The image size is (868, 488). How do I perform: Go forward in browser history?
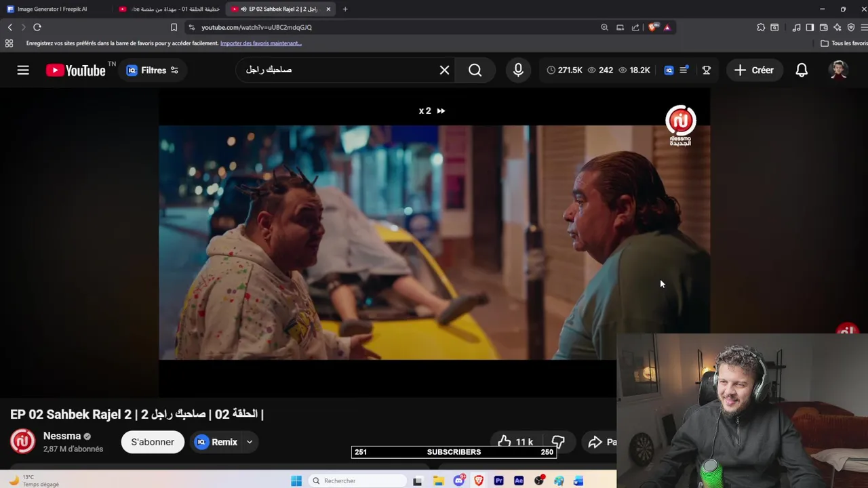tap(23, 27)
